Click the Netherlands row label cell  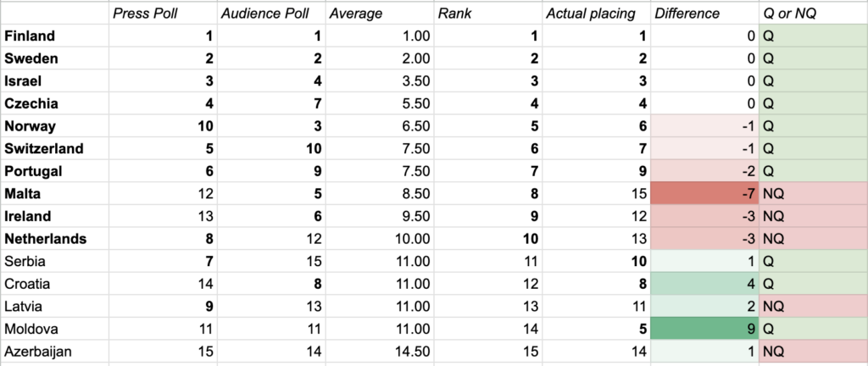click(55, 239)
